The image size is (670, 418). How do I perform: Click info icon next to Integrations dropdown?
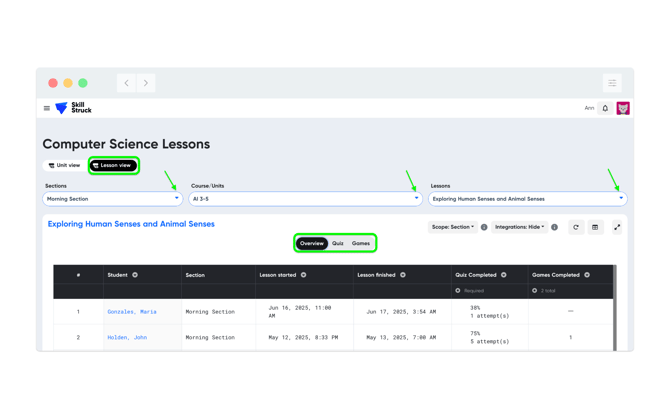[554, 227]
